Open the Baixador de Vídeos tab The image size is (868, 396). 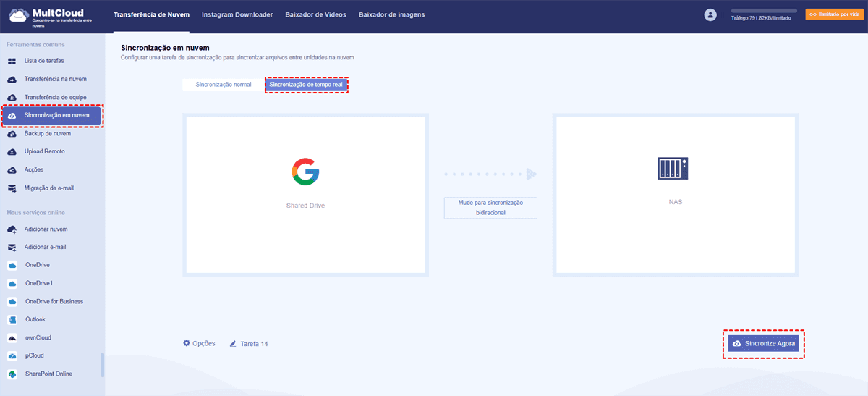pyautogui.click(x=315, y=14)
